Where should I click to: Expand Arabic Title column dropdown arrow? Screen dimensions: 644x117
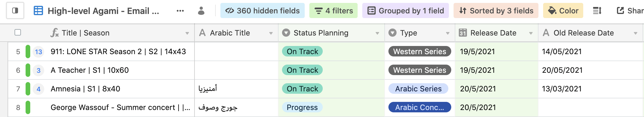pyautogui.click(x=271, y=33)
